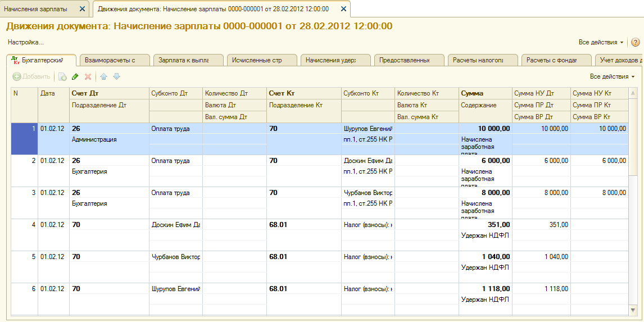Image resolution: width=644 pixels, height=322 pixels.
Task: Select the 10 000,00 Сумма cell in row 1
Action: pos(485,129)
